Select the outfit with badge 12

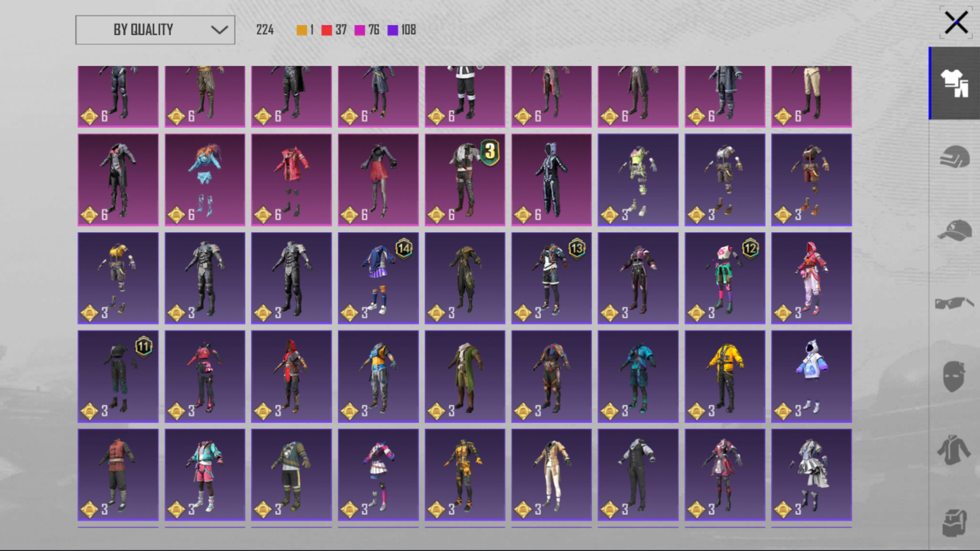[x=725, y=278]
